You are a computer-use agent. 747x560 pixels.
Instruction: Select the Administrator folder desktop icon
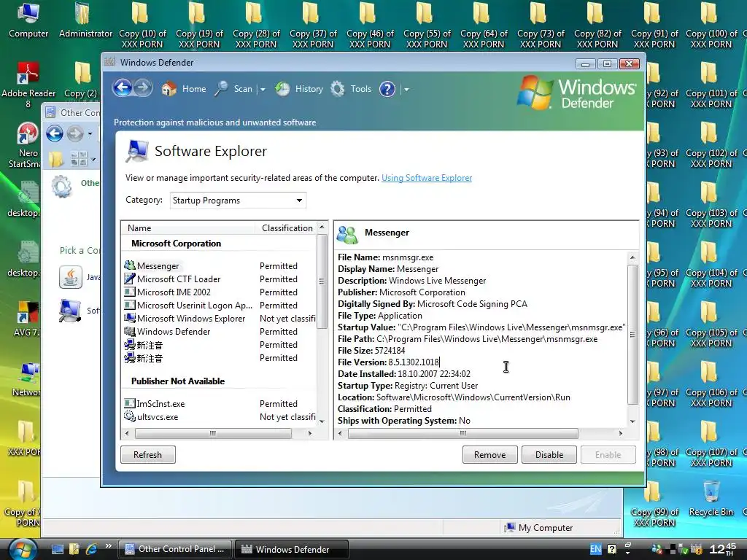pos(85,20)
